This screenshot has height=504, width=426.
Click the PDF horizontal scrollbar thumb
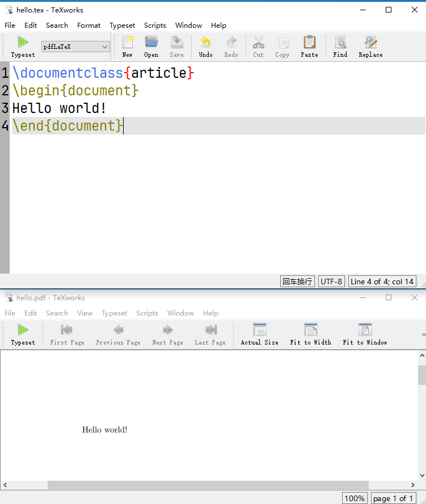click(x=208, y=485)
